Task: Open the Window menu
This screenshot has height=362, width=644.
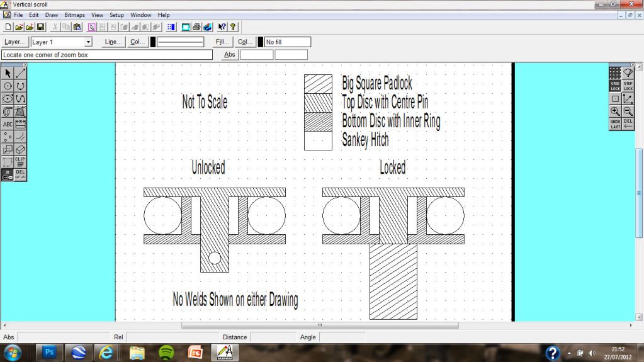Action: pos(141,14)
